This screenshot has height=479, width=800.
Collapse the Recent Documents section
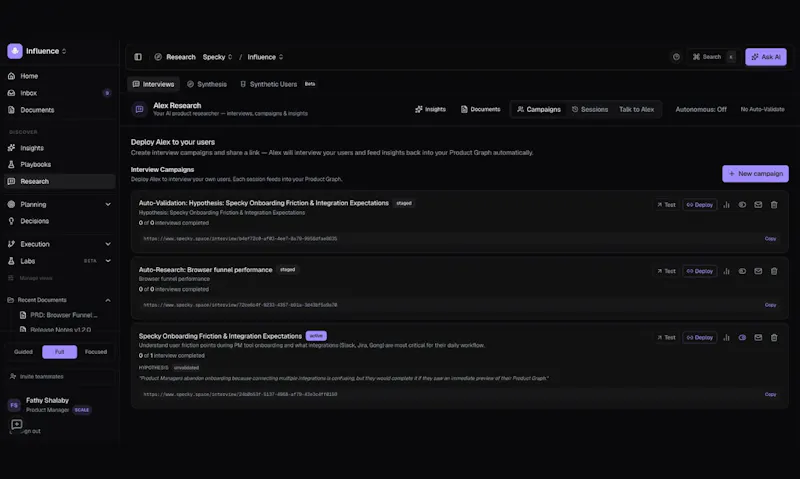[x=108, y=300]
